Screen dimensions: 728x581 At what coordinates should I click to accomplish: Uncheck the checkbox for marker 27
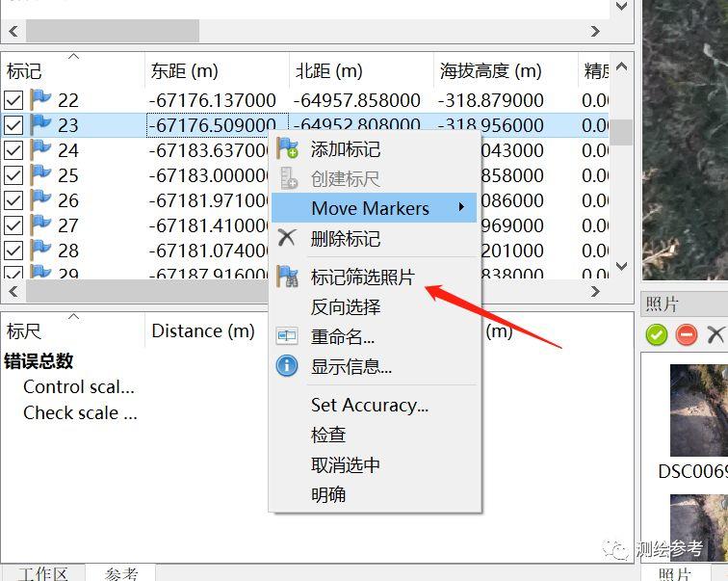click(13, 225)
